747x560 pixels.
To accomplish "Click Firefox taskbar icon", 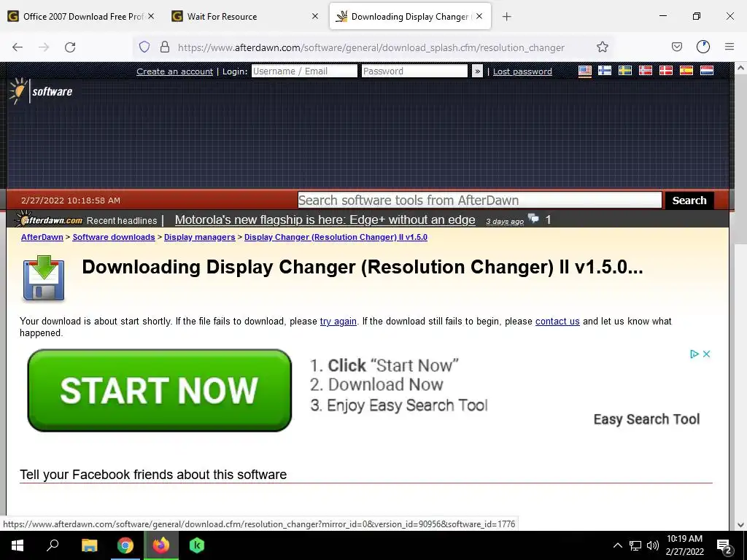I will [161, 545].
